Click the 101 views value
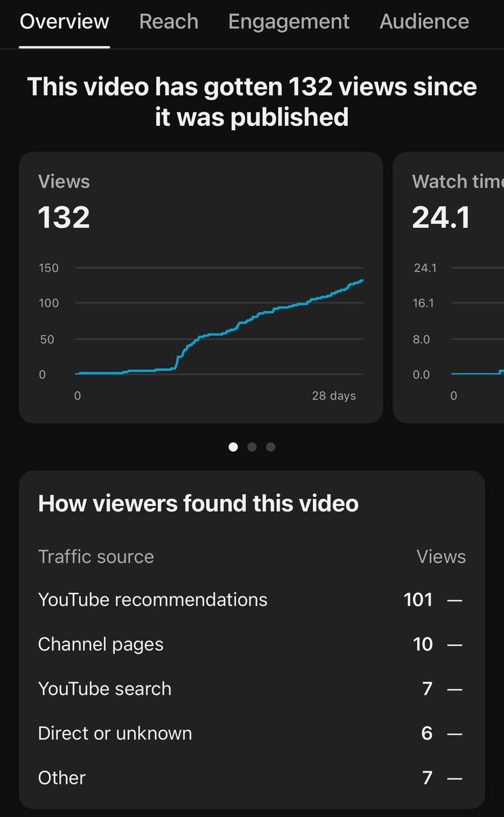 tap(418, 600)
